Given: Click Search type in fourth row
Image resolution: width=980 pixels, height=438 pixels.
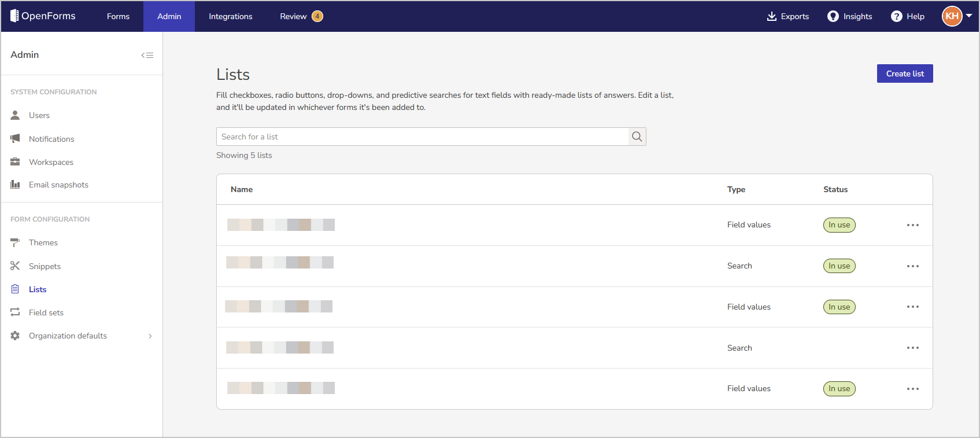Looking at the screenshot, I should click(739, 348).
